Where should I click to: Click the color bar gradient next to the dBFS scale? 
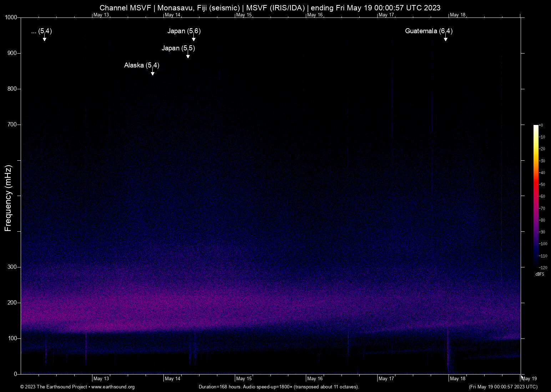536,196
